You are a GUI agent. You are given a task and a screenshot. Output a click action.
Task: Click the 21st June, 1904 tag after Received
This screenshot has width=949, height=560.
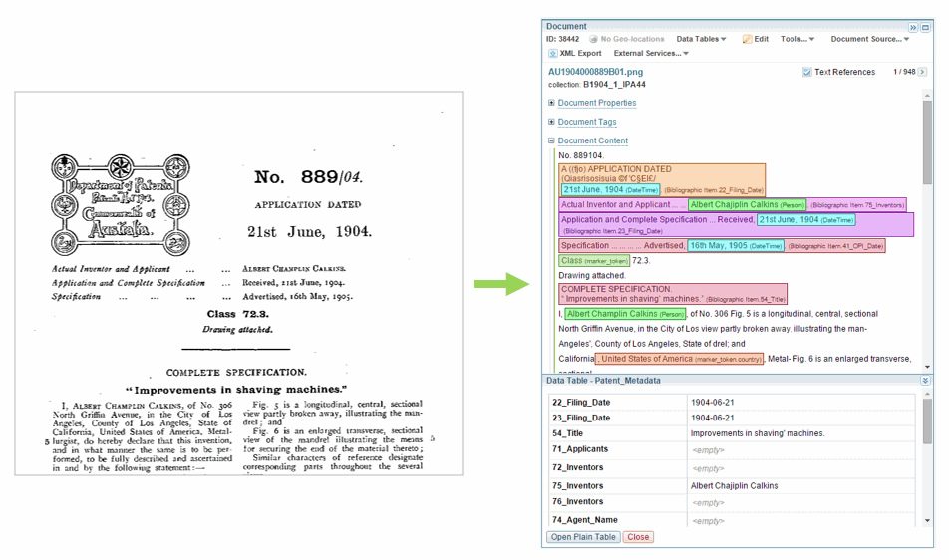click(x=806, y=220)
